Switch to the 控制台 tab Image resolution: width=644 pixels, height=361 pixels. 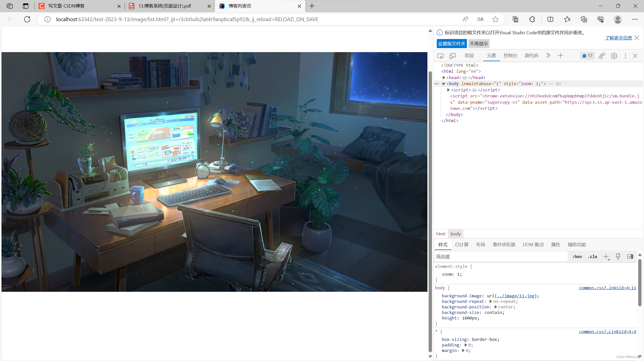510,56
